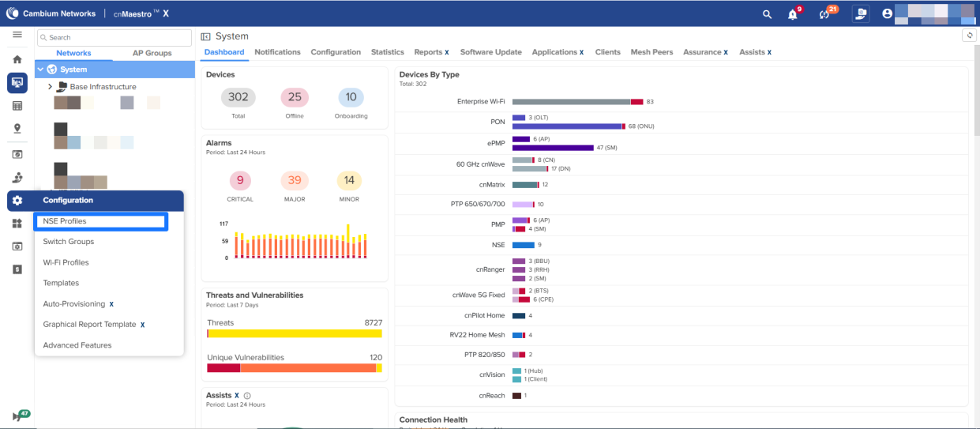Open the dollar sign billing icon in the sidebar
Screen dimensions: 980x429
(x=17, y=269)
